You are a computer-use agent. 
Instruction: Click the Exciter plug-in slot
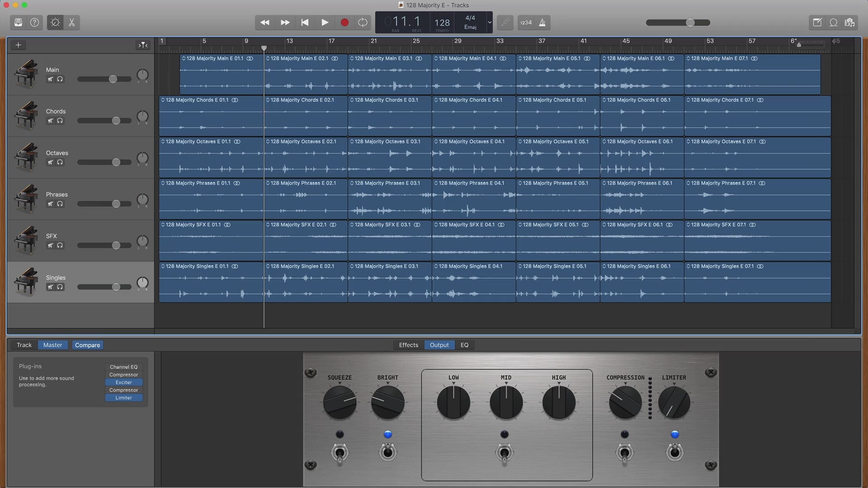(x=123, y=382)
